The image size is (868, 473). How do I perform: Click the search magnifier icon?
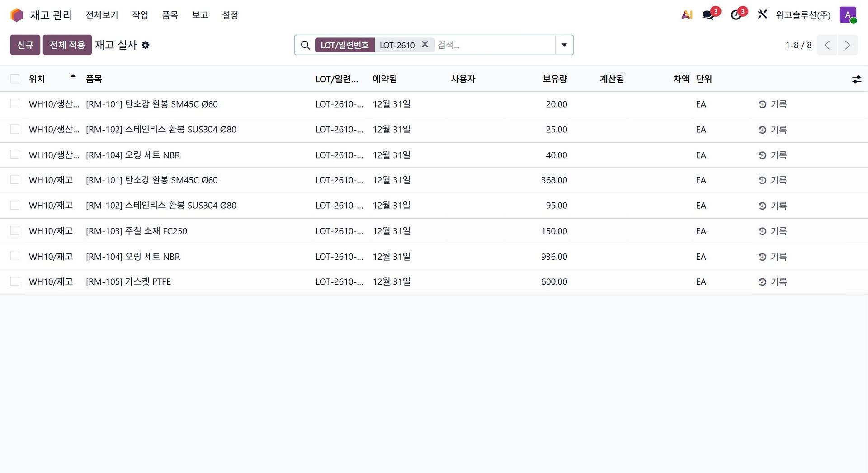coord(306,45)
